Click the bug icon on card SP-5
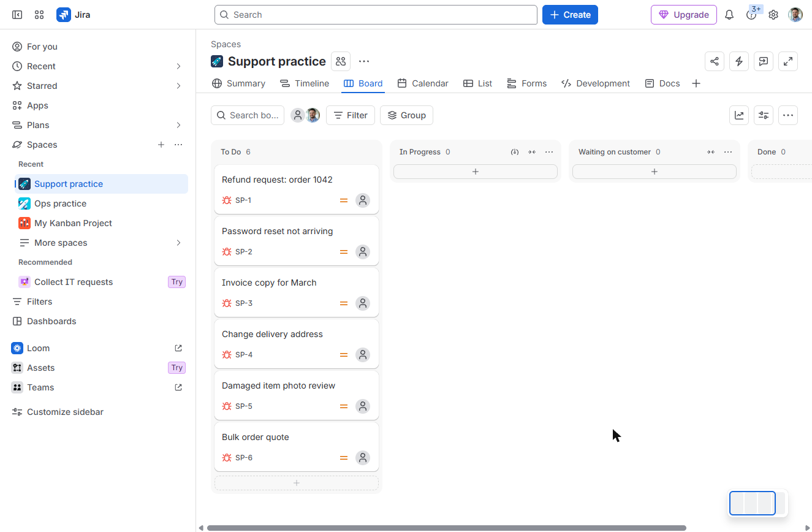Screen dimensions: 812x532 click(x=227, y=406)
